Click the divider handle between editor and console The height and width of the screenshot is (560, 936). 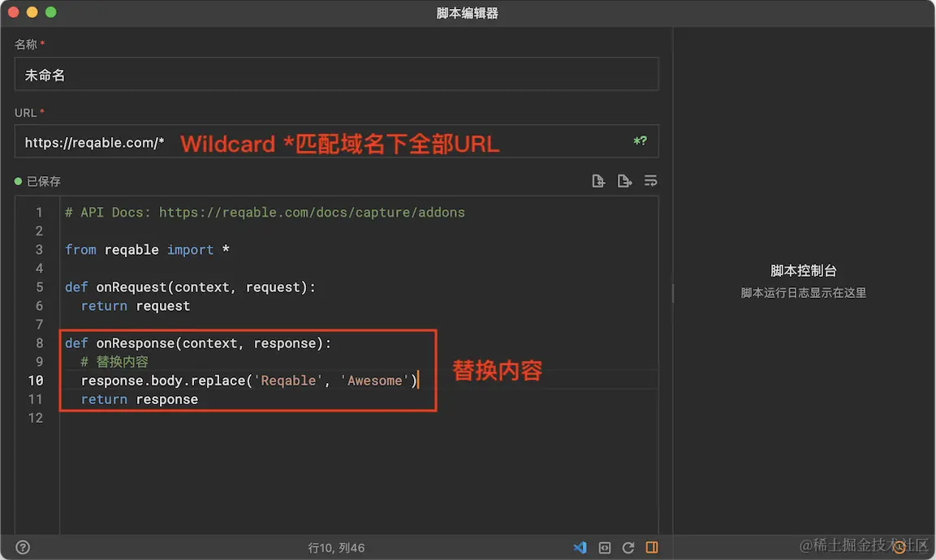point(673,292)
